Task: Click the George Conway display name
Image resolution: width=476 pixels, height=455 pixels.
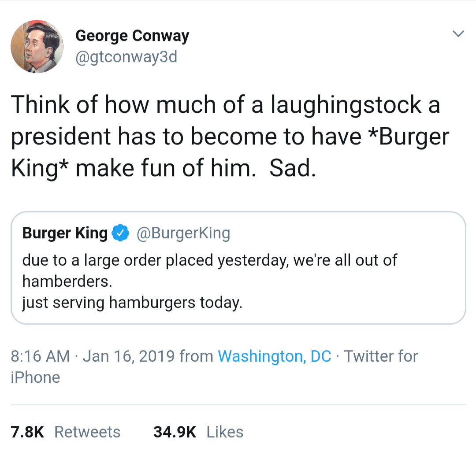Action: click(x=132, y=36)
